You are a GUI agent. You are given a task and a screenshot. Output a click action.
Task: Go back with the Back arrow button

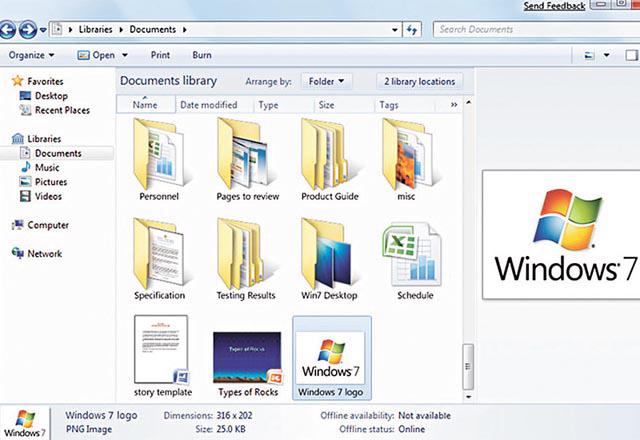7,30
